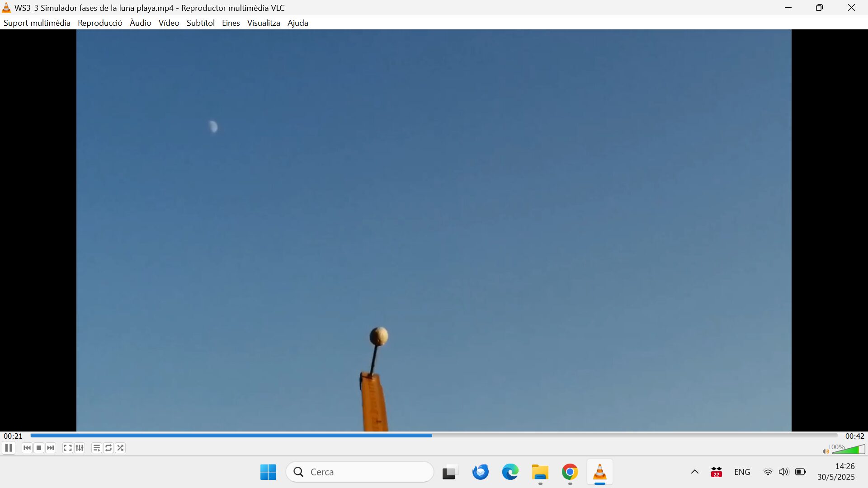The image size is (868, 488).
Task: Seek on the video progress bar
Action: 434,436
